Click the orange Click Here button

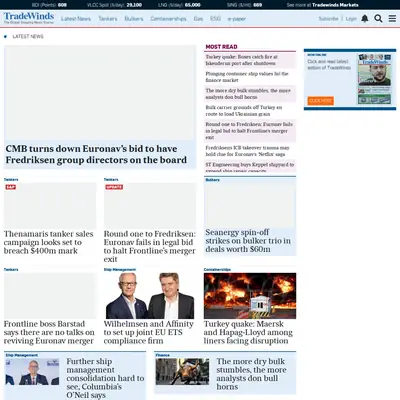coord(320,101)
